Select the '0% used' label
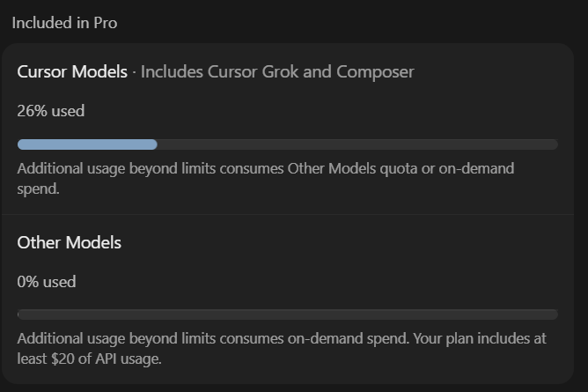Image resolution: width=588 pixels, height=392 pixels. (47, 282)
